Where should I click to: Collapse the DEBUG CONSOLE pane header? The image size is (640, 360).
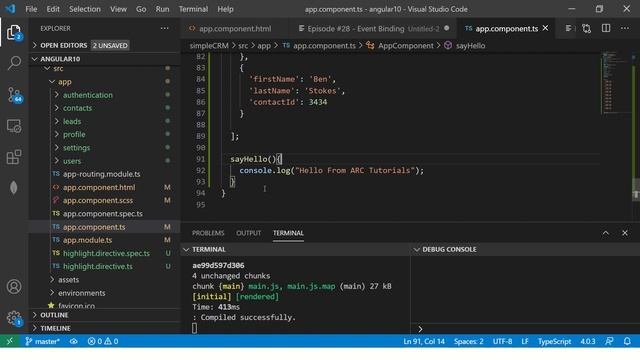525,249
